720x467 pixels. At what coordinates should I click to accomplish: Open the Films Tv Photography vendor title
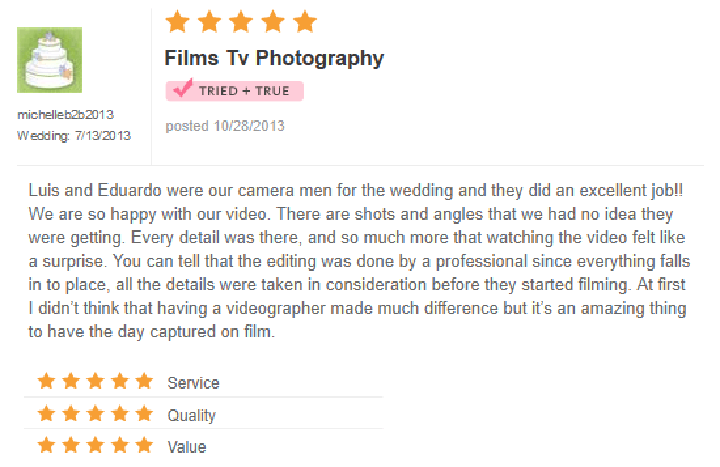tap(274, 59)
